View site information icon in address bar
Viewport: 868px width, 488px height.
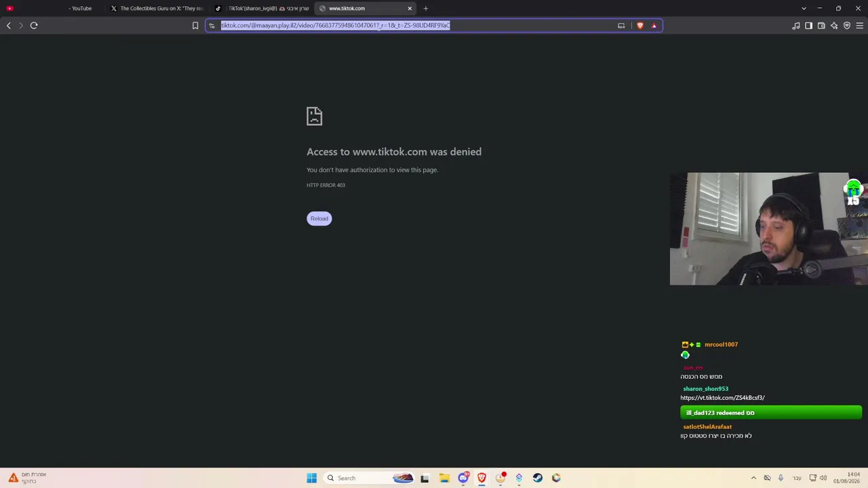(212, 26)
